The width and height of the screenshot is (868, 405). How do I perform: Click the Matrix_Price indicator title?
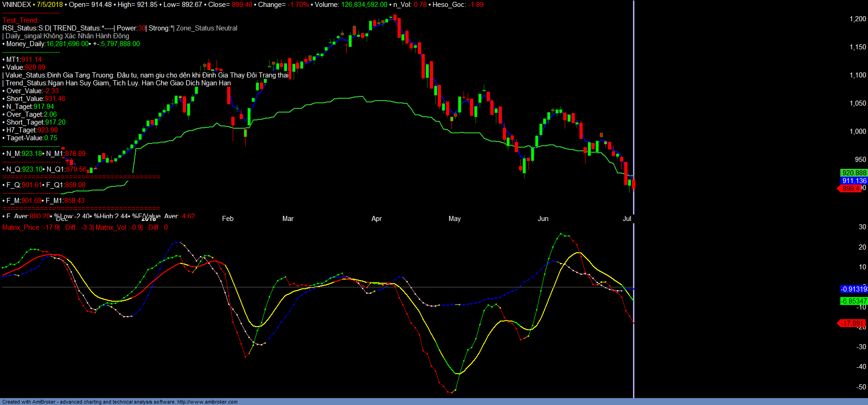(x=21, y=227)
